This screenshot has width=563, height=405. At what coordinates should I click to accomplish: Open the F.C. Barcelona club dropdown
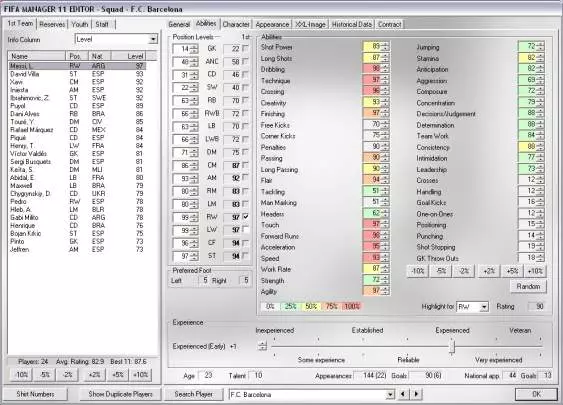click(390, 394)
